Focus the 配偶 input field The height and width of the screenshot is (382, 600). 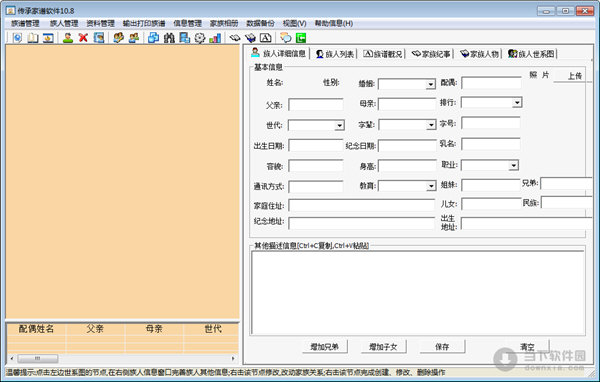pos(491,83)
